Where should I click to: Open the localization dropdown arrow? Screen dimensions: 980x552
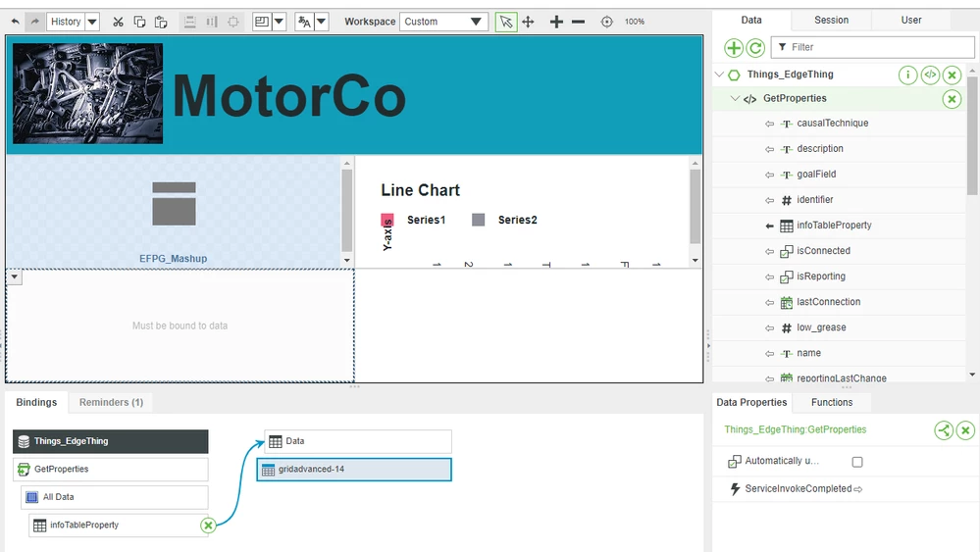click(321, 22)
